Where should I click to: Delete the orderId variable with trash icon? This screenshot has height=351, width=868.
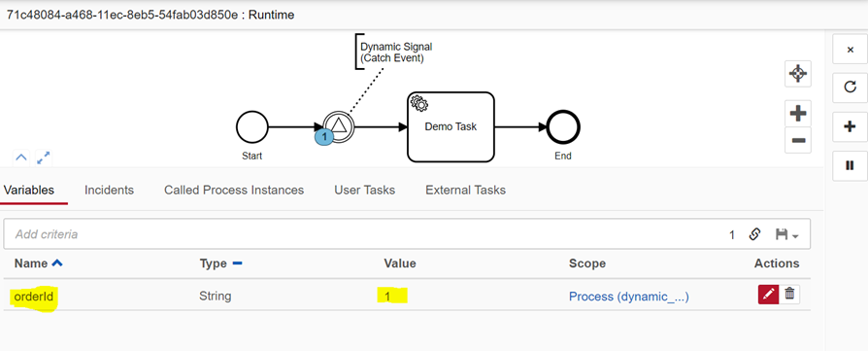[789, 295]
